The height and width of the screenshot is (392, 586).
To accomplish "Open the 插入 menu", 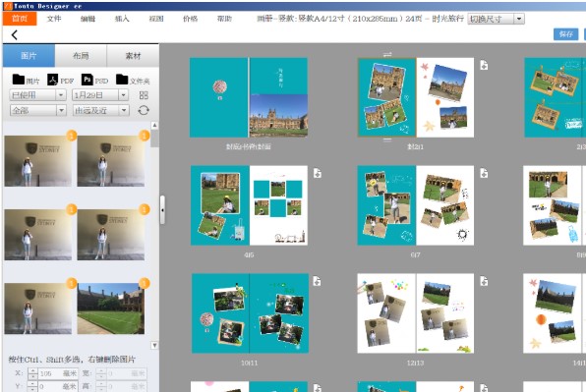I will coord(122,19).
